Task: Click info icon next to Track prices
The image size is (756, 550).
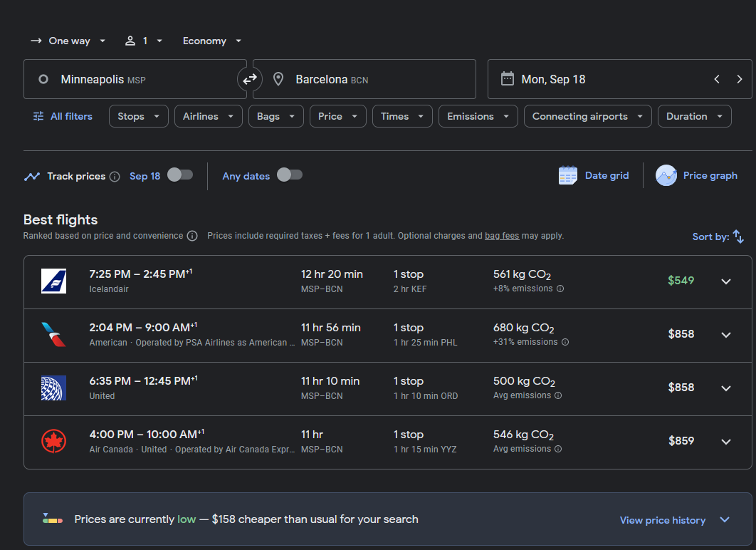Action: pyautogui.click(x=115, y=177)
